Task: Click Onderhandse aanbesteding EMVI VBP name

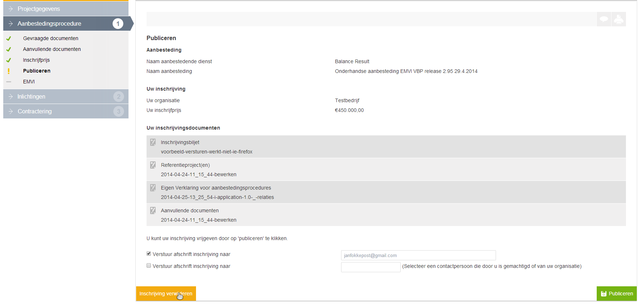Action: pos(406,71)
